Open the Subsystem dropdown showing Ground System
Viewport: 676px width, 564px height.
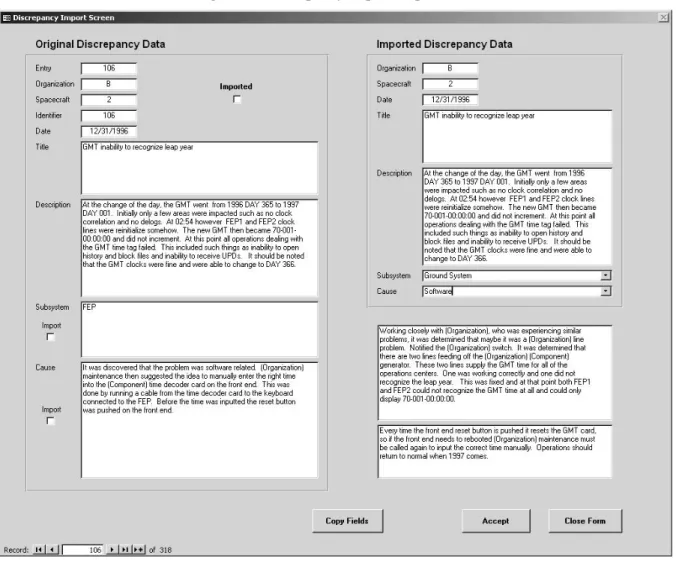pos(606,275)
